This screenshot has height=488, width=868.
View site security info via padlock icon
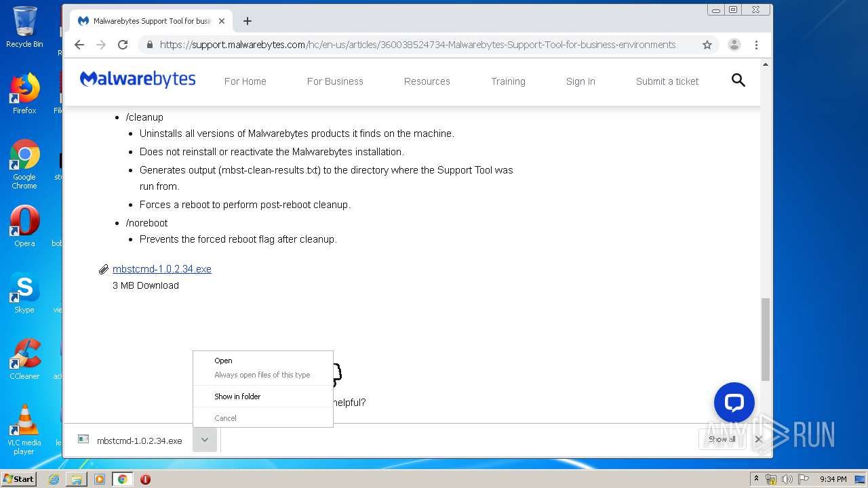tap(150, 45)
